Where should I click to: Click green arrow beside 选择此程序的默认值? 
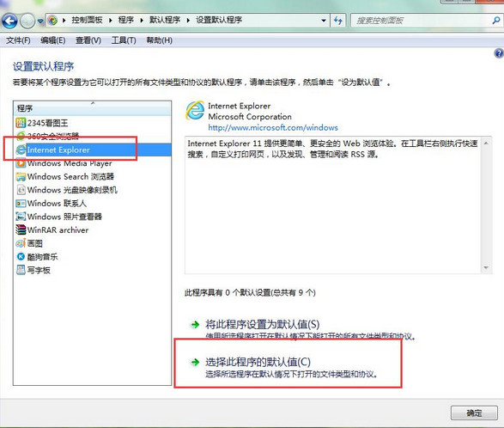click(195, 363)
